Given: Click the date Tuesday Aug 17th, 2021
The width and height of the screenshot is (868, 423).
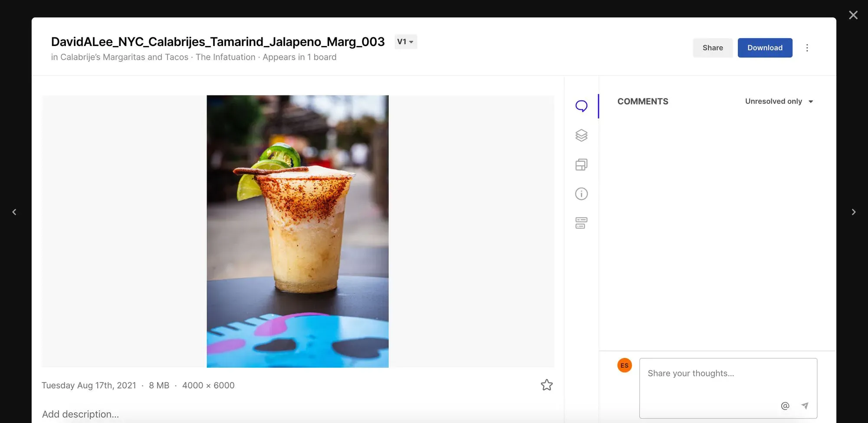Looking at the screenshot, I should pyautogui.click(x=89, y=385).
